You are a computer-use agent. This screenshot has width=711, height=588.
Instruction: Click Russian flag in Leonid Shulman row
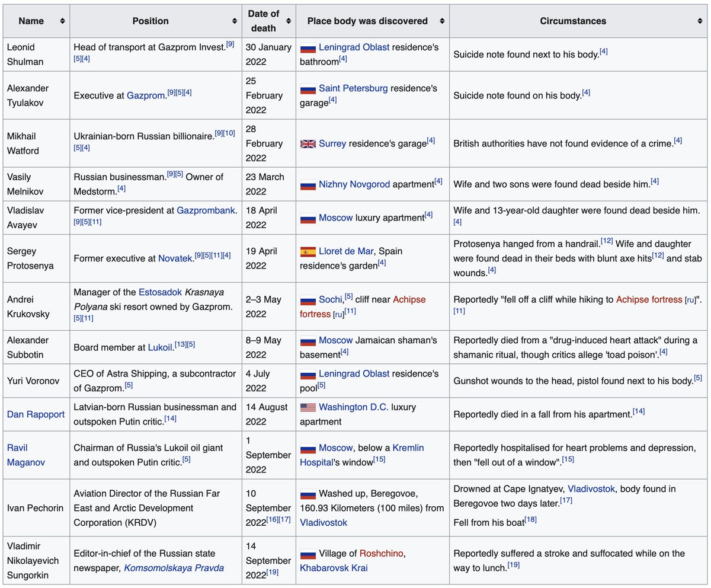click(308, 48)
